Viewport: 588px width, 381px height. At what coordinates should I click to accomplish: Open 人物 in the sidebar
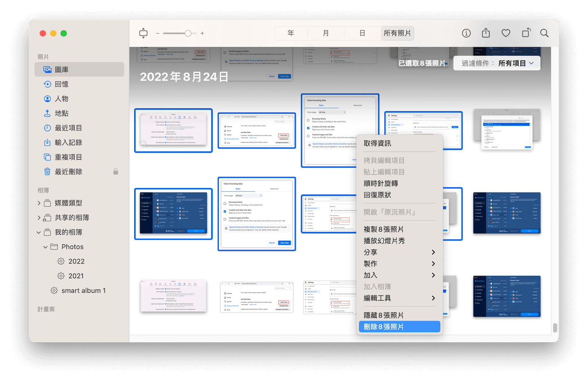[x=79, y=99]
